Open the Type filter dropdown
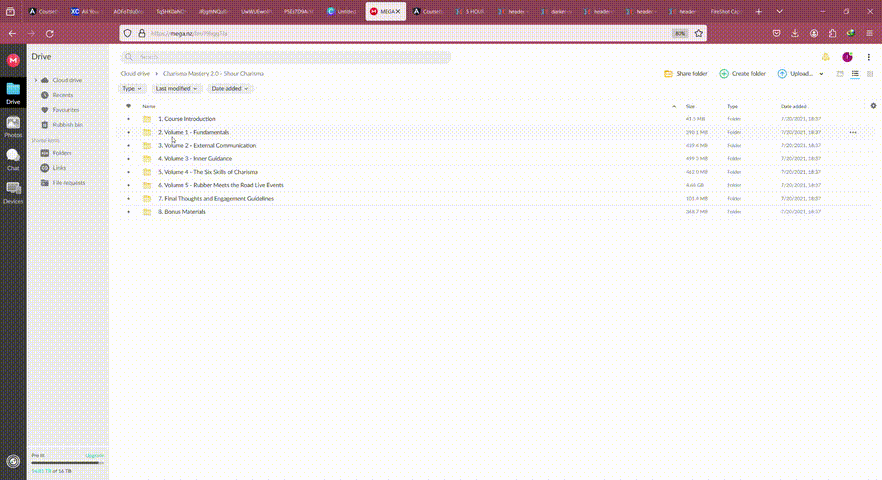Viewport: 882px width, 480px height. tap(132, 89)
